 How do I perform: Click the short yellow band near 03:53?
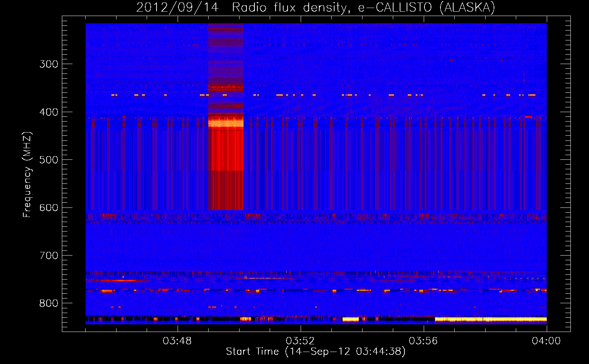pos(351,319)
